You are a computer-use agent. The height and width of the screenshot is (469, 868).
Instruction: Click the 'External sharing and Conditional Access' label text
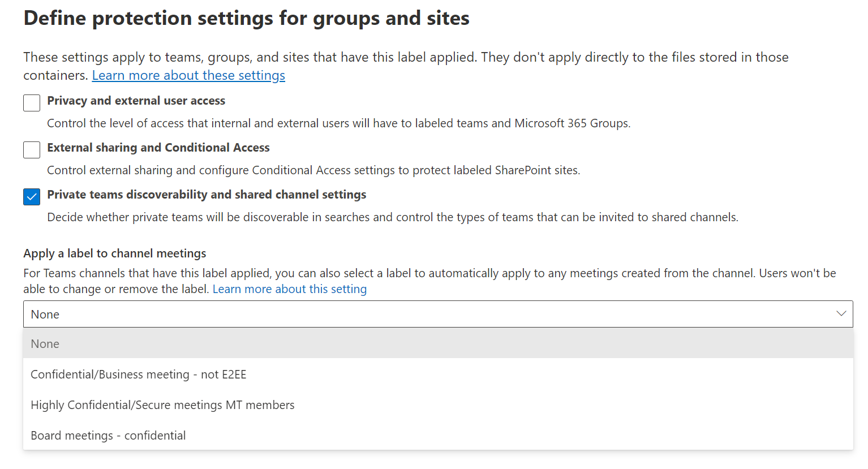point(158,148)
